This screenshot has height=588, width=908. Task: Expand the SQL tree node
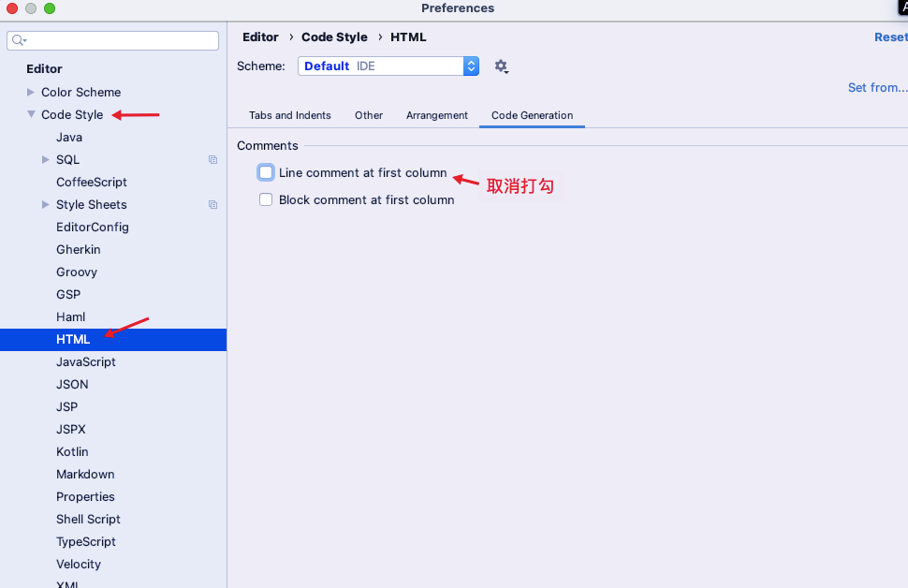(x=46, y=159)
